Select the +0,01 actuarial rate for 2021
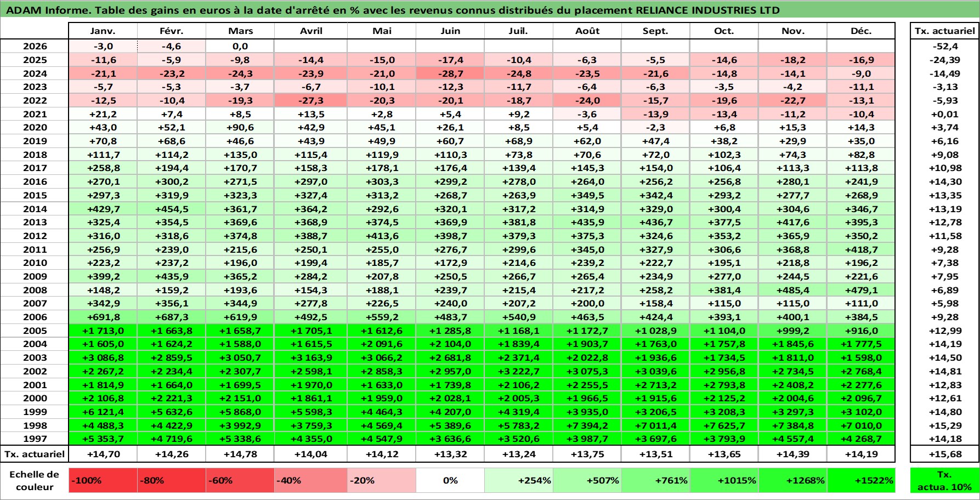Image resolution: width=980 pixels, height=500 pixels. tap(944, 114)
